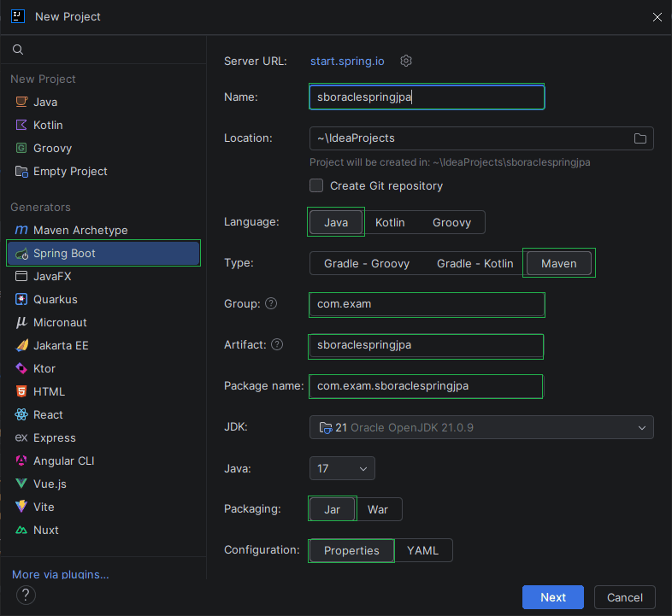This screenshot has width=672, height=616.
Task: Click the Next button
Action: 553,597
